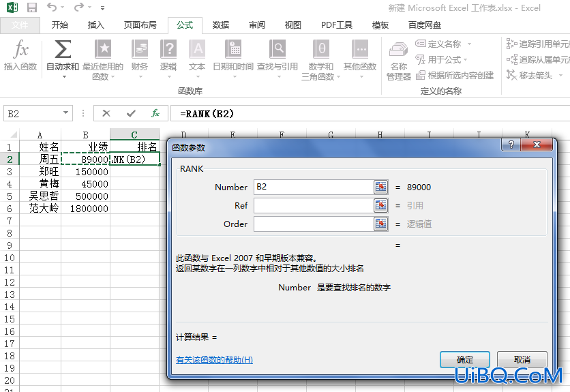Viewport: 570px width, 392px height.
Task: Open the function help link (有关该函数的帮助)
Action: pyautogui.click(x=214, y=360)
